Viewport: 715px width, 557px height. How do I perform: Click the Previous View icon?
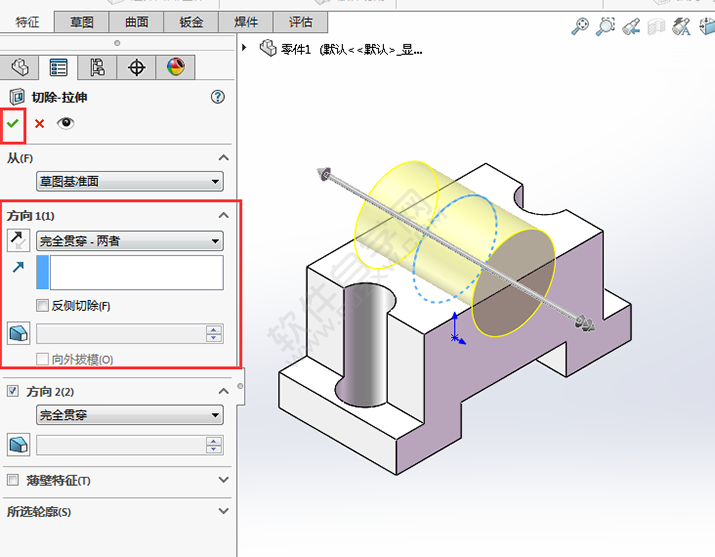click(x=631, y=26)
